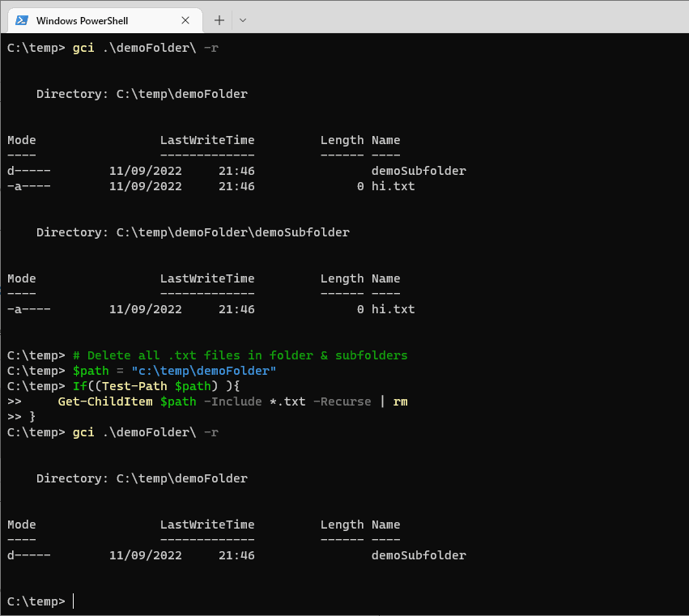The width and height of the screenshot is (689, 616).
Task: Click demoSubfolder in the first directory listing
Action: 419,171
